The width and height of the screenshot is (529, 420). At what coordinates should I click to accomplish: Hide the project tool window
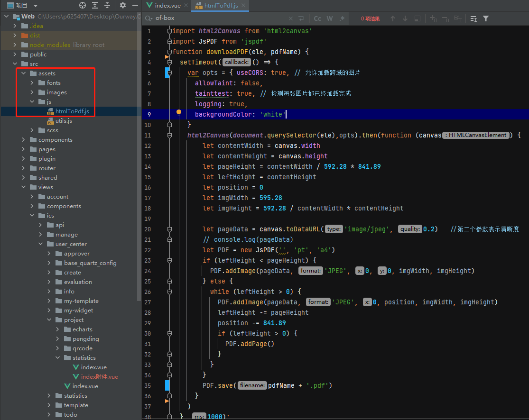click(135, 5)
